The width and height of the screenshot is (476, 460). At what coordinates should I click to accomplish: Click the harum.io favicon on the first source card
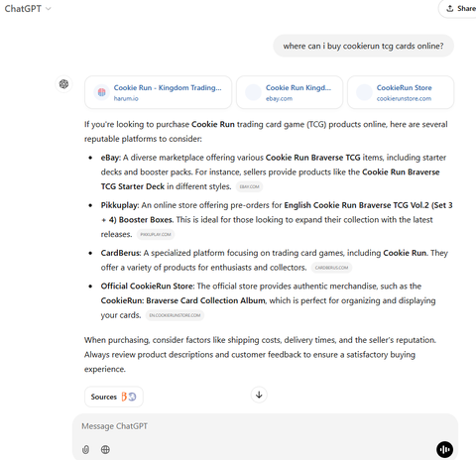(x=101, y=92)
